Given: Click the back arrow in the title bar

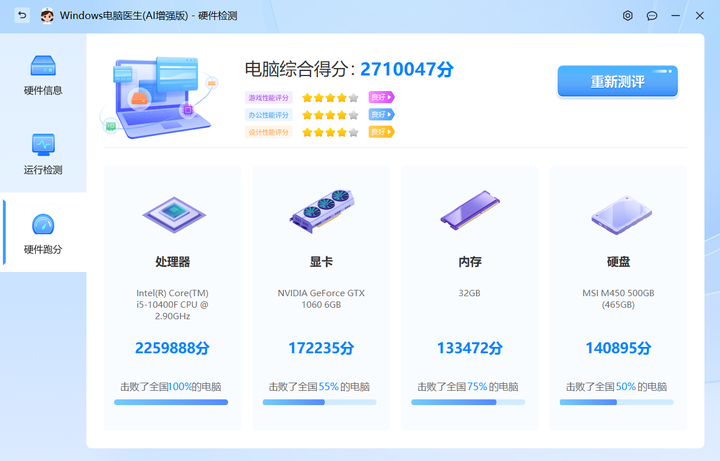Looking at the screenshot, I should [x=22, y=16].
